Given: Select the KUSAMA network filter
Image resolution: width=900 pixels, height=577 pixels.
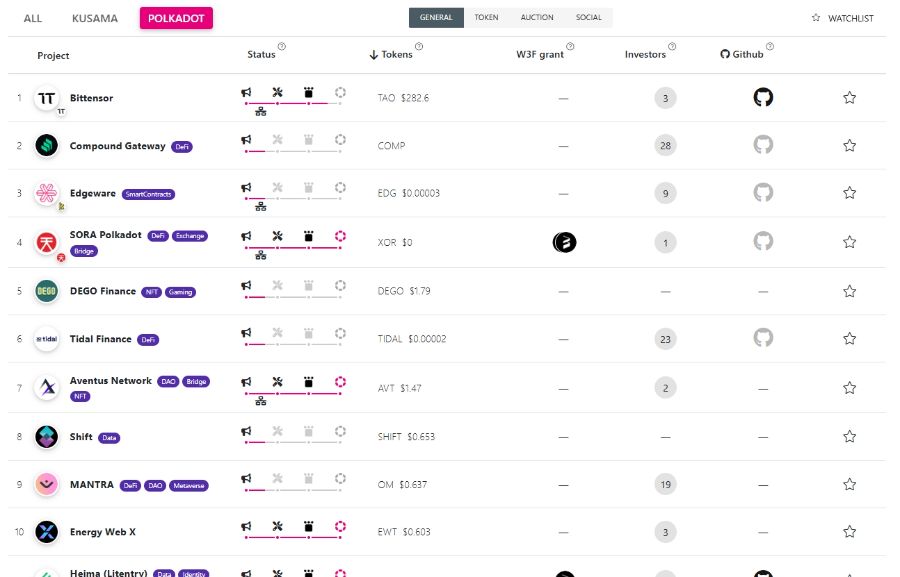Looking at the screenshot, I should tap(95, 18).
